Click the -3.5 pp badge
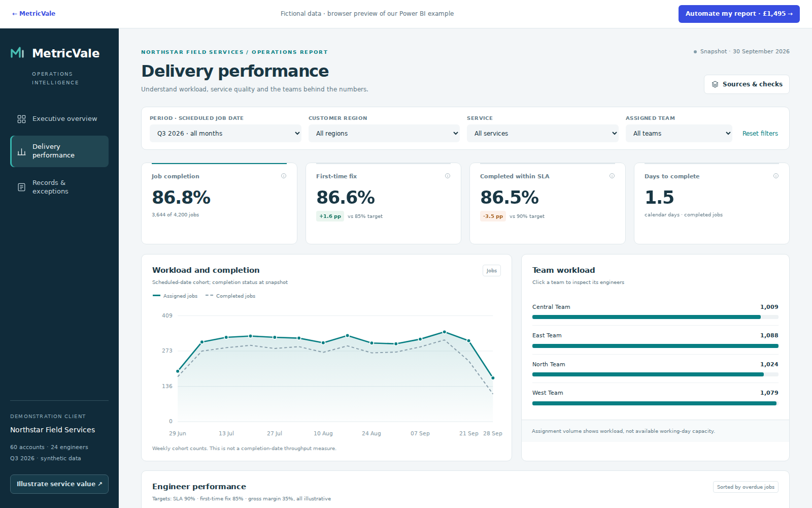This screenshot has width=812, height=508. 493,216
